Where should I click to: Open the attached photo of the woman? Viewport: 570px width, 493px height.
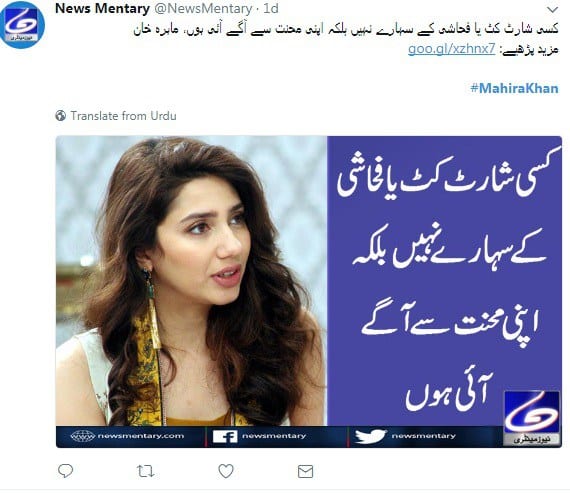click(191, 281)
